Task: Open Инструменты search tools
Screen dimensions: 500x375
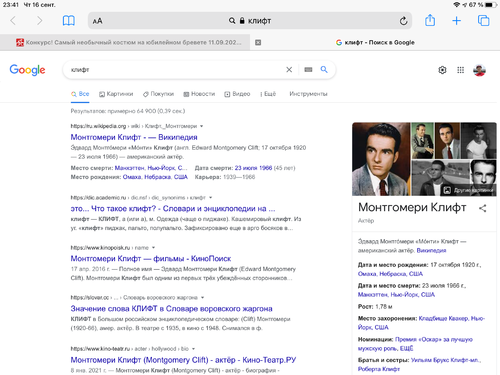Action: [308, 94]
